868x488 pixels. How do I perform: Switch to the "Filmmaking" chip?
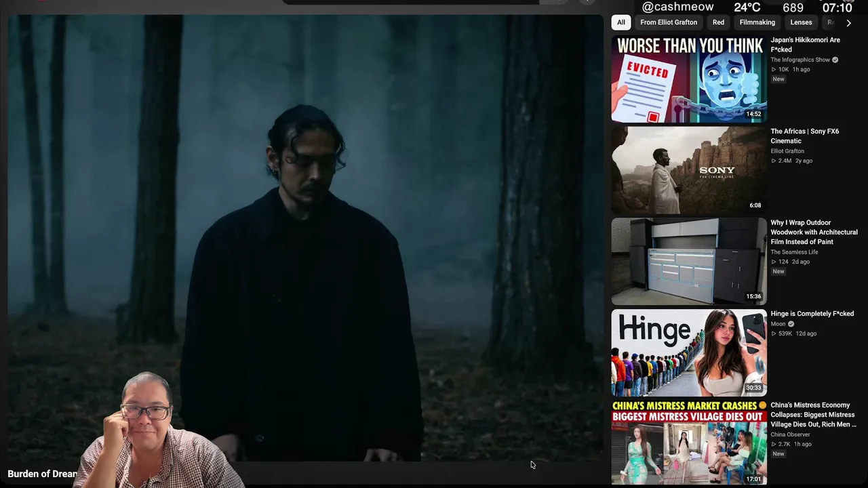(757, 22)
